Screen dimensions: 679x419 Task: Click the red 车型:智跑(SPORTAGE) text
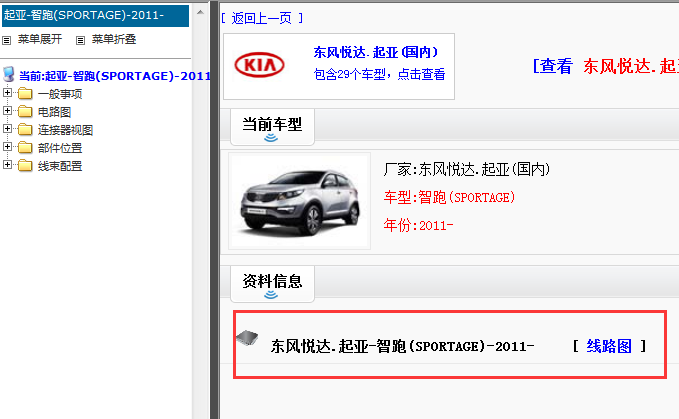click(449, 197)
